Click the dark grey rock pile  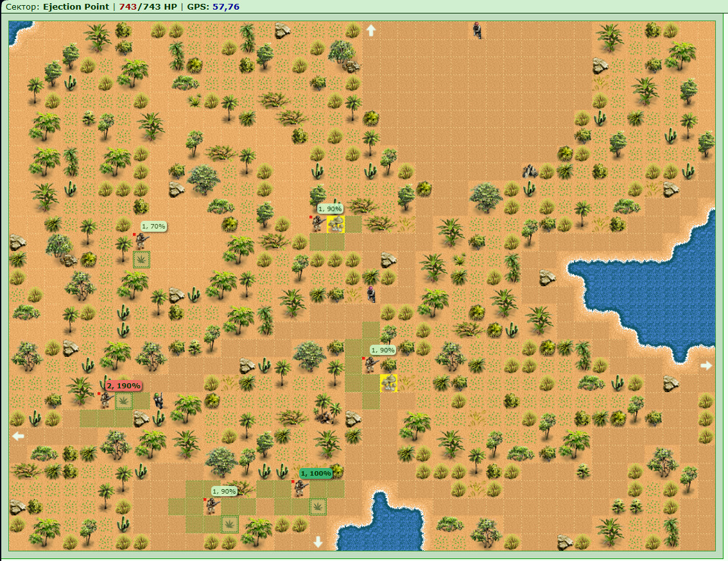[x=530, y=171]
